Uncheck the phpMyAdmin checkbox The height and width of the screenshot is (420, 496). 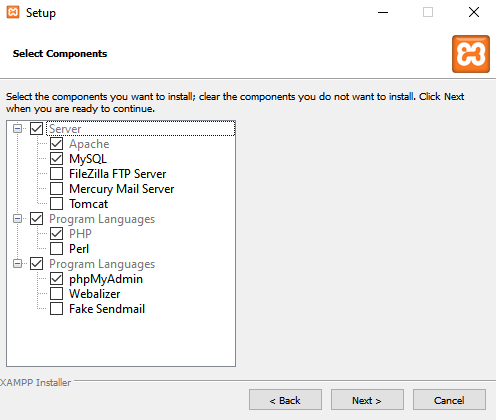tap(56, 279)
